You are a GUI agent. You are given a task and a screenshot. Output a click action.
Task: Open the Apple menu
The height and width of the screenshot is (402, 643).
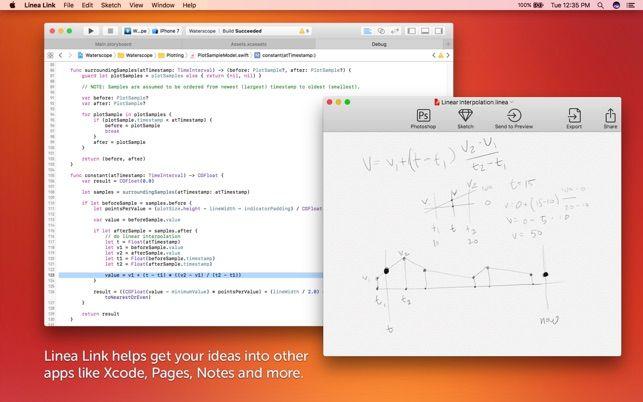[x=12, y=5]
